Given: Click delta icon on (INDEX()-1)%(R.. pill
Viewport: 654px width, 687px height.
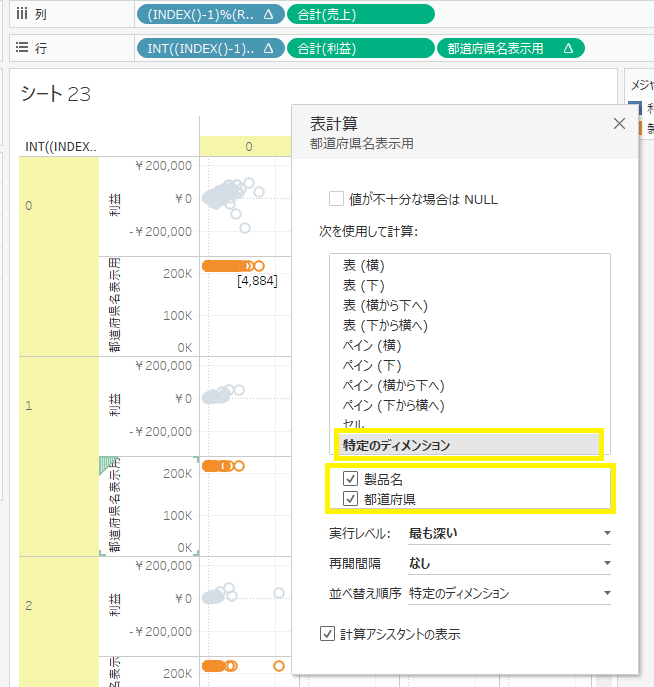Looking at the screenshot, I should coord(269,14).
